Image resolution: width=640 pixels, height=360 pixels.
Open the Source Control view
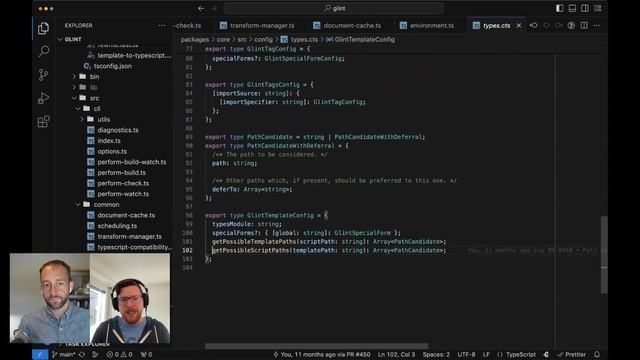click(x=43, y=75)
